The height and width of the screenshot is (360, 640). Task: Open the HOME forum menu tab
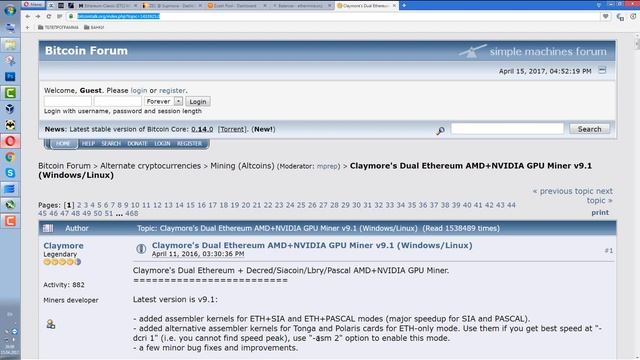pos(63,144)
